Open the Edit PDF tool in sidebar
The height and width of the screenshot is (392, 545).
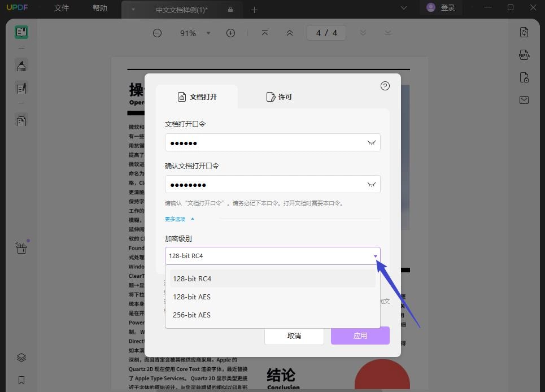tap(21, 89)
